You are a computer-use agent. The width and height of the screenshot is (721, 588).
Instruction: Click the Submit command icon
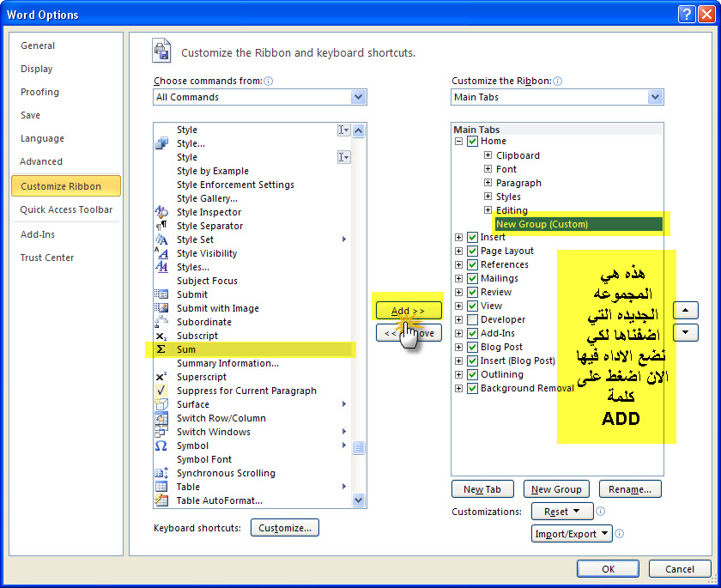(x=161, y=294)
